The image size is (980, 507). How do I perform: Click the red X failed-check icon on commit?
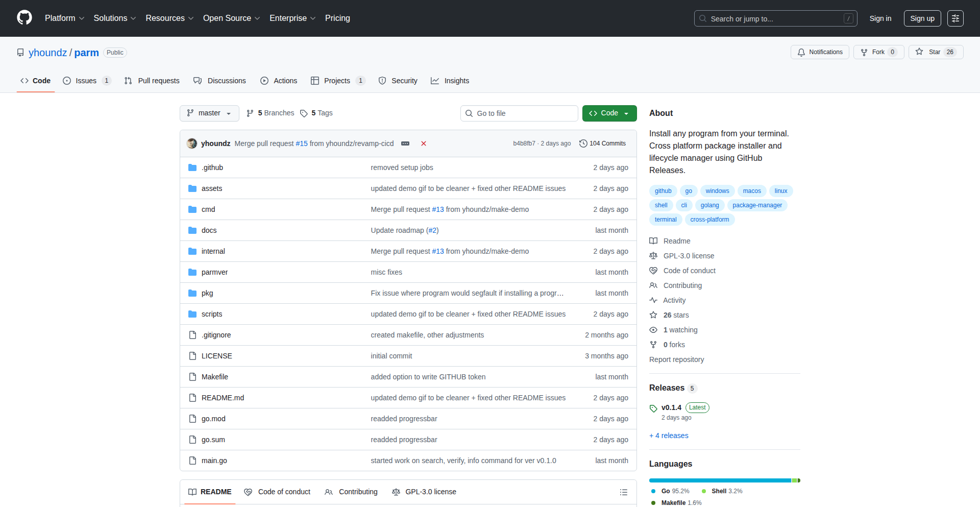424,143
